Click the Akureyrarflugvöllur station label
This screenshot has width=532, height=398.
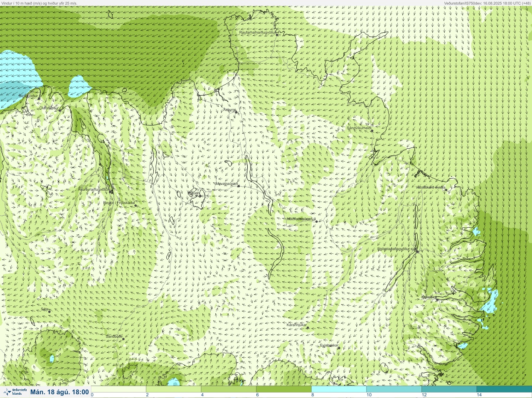[94, 189]
